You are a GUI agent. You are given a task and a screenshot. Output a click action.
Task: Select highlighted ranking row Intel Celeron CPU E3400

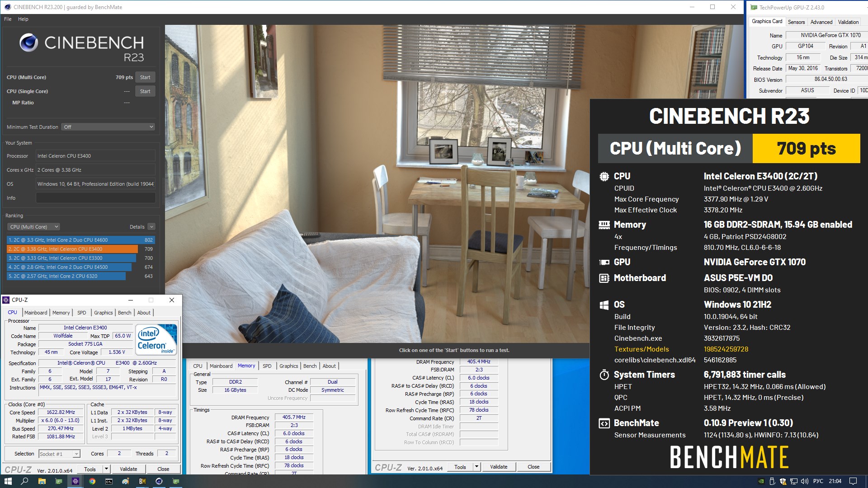pyautogui.click(x=81, y=249)
